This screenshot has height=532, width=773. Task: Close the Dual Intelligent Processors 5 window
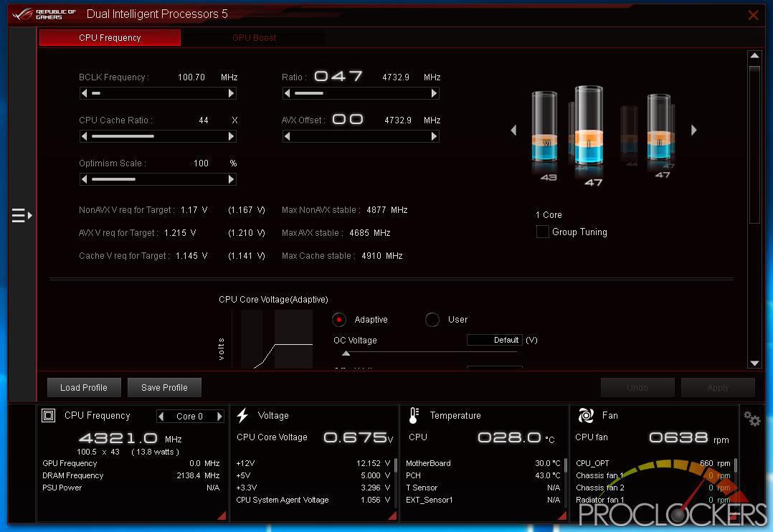click(x=753, y=15)
